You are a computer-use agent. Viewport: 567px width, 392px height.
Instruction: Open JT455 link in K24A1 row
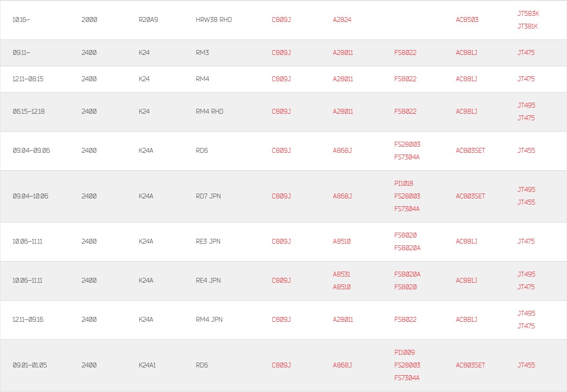[x=526, y=365]
